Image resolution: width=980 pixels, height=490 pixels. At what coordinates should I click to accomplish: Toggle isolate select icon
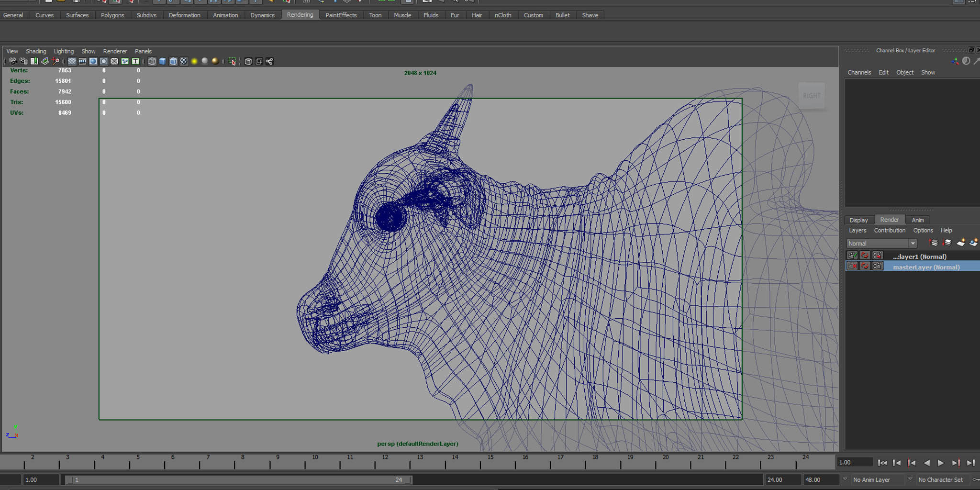click(x=232, y=61)
